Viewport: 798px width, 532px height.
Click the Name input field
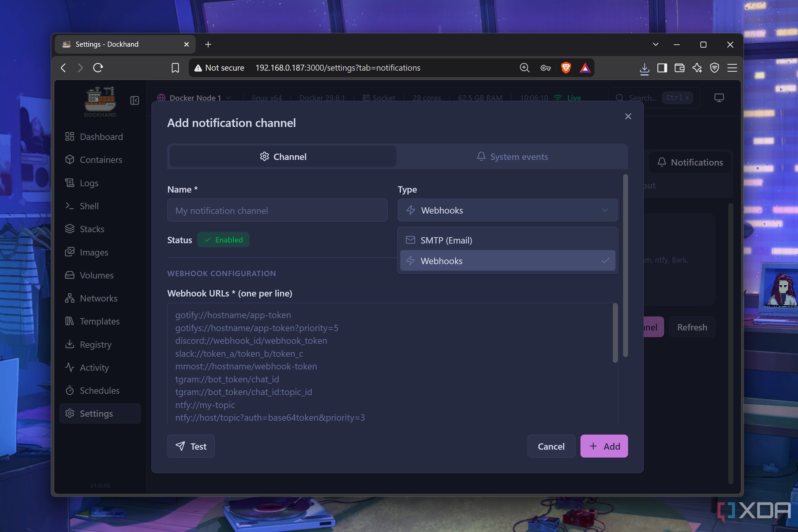[277, 210]
